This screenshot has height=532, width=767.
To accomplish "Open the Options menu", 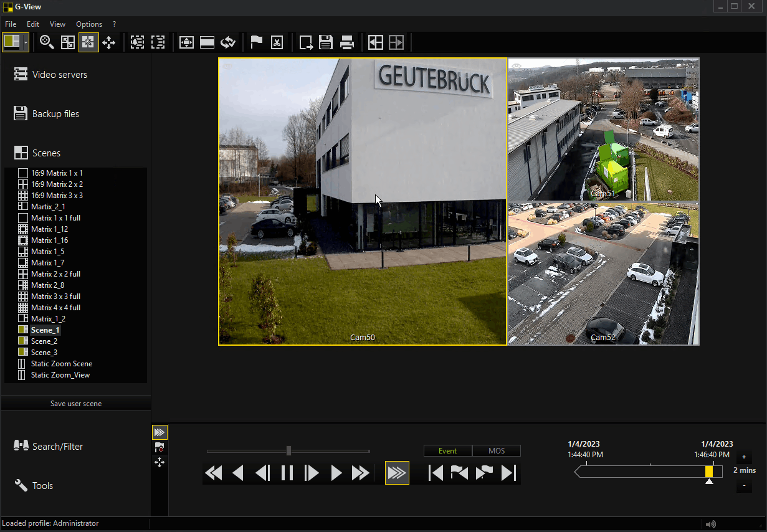I will (89, 24).
